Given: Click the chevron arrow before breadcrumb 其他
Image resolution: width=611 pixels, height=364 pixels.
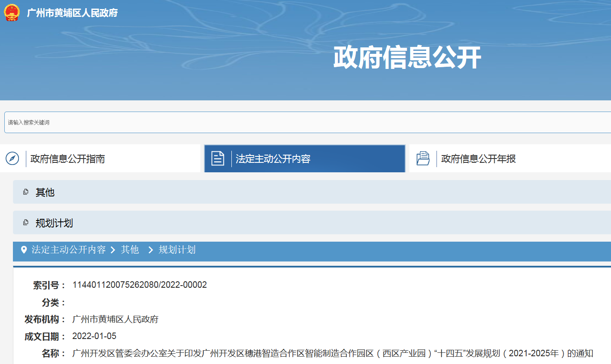Looking at the screenshot, I should click(x=113, y=250).
